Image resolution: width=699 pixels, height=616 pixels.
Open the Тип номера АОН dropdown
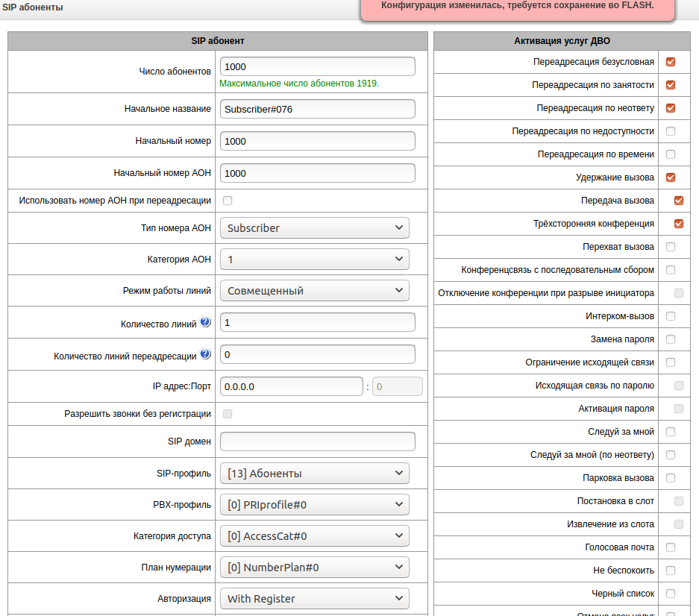(x=315, y=228)
